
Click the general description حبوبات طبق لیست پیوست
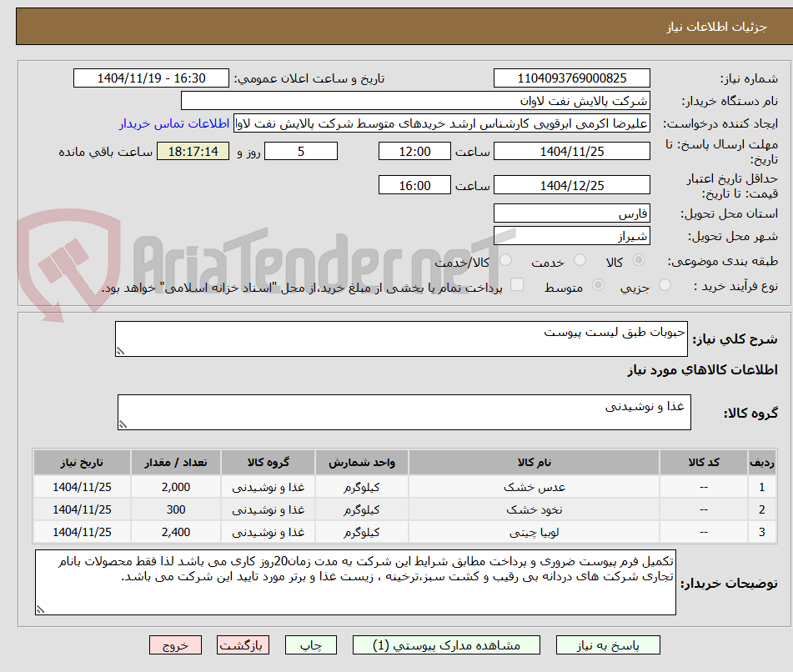point(401,339)
